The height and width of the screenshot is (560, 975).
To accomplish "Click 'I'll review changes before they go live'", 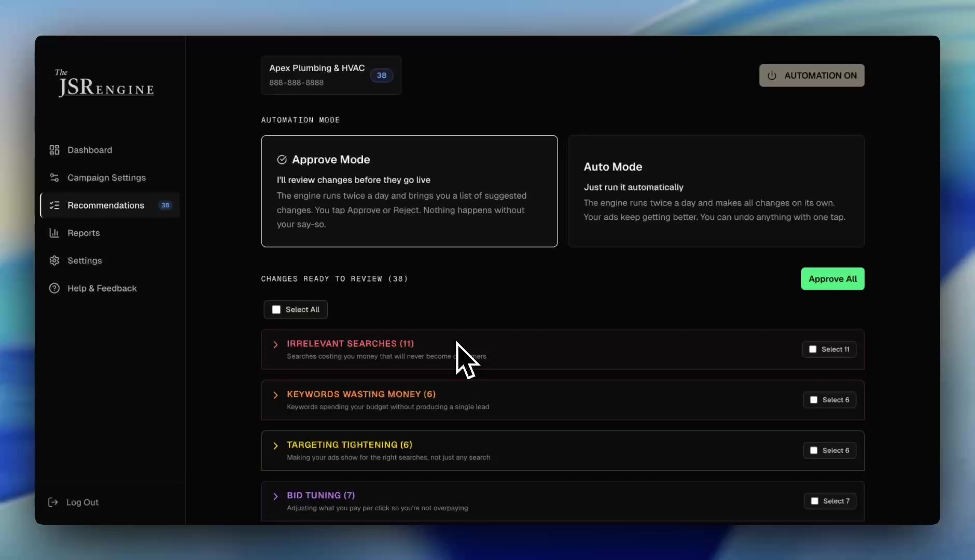I will coord(354,180).
